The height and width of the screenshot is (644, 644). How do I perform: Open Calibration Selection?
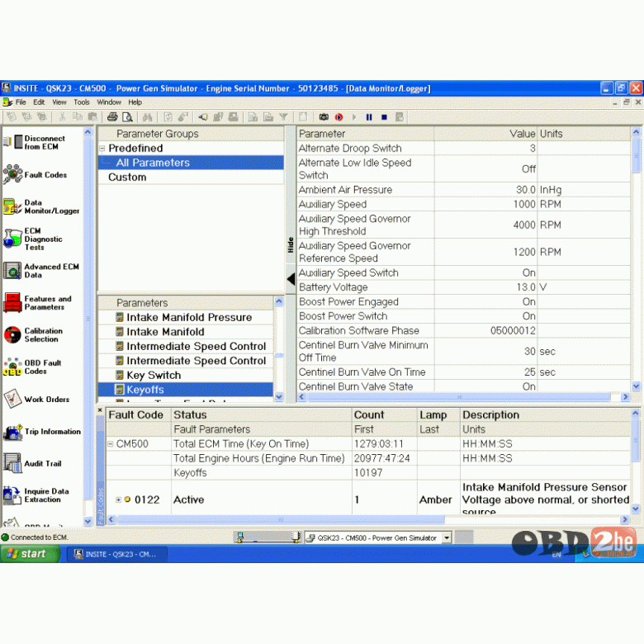coord(34,334)
